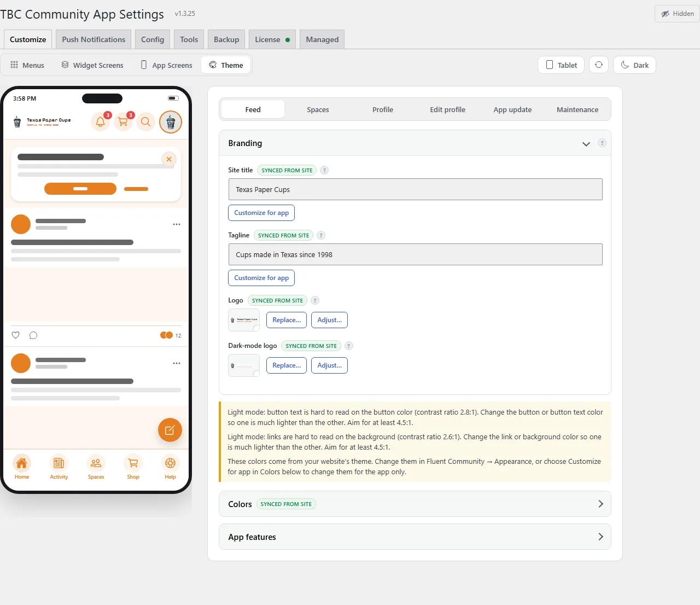
Task: Click Customize for app under Site title
Action: [x=261, y=213]
